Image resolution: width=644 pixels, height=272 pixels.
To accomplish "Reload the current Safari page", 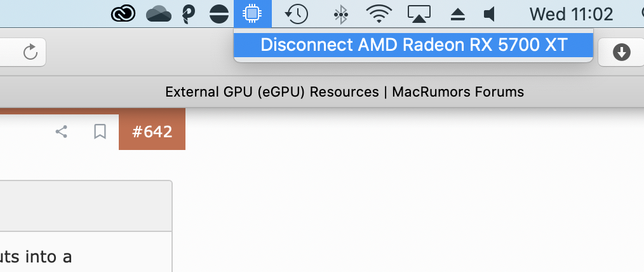I will click(30, 52).
